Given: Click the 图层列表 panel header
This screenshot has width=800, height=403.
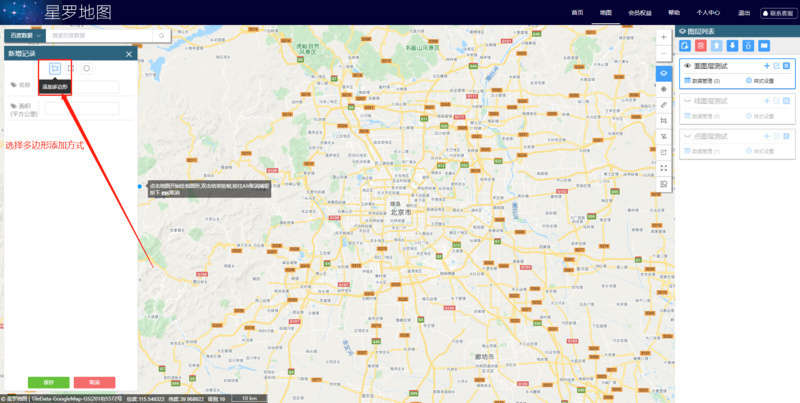Looking at the screenshot, I should coord(737,31).
